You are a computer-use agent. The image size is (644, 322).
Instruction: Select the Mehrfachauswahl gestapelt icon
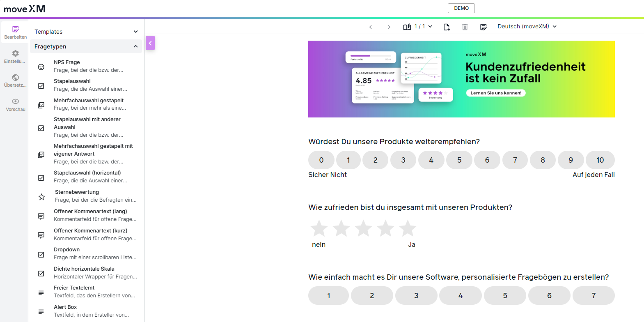41,105
